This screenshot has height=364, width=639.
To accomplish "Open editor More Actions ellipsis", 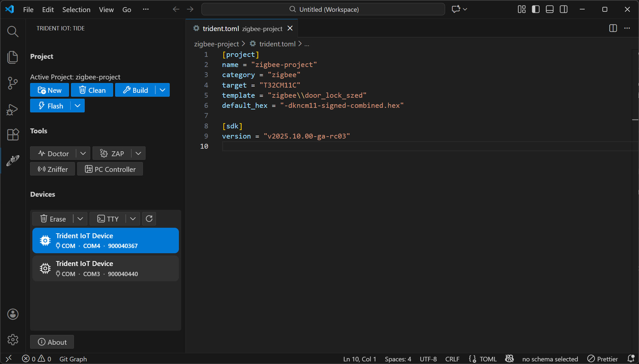I will point(627,28).
